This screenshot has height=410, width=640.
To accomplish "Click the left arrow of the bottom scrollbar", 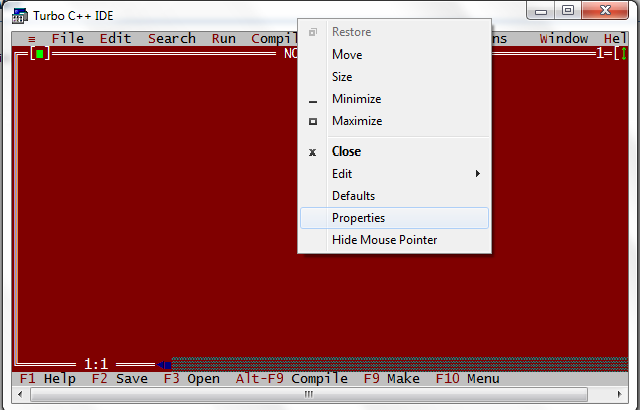I will coord(20,394).
